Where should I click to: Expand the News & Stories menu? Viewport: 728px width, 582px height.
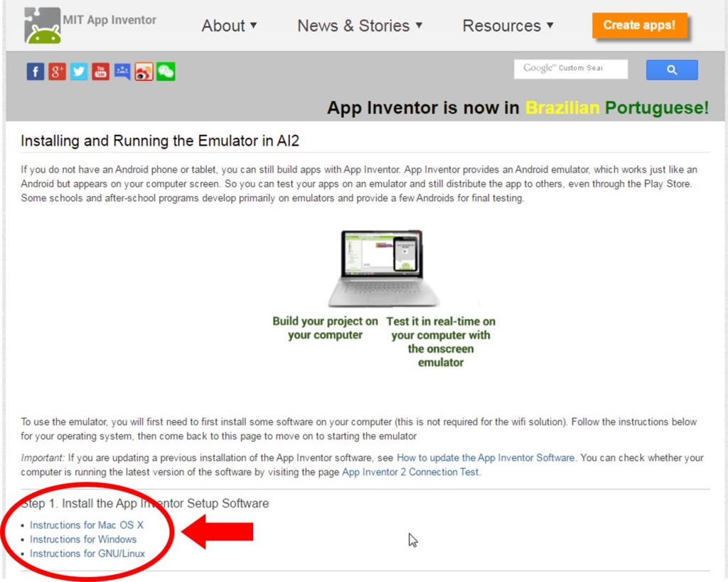pyautogui.click(x=360, y=26)
